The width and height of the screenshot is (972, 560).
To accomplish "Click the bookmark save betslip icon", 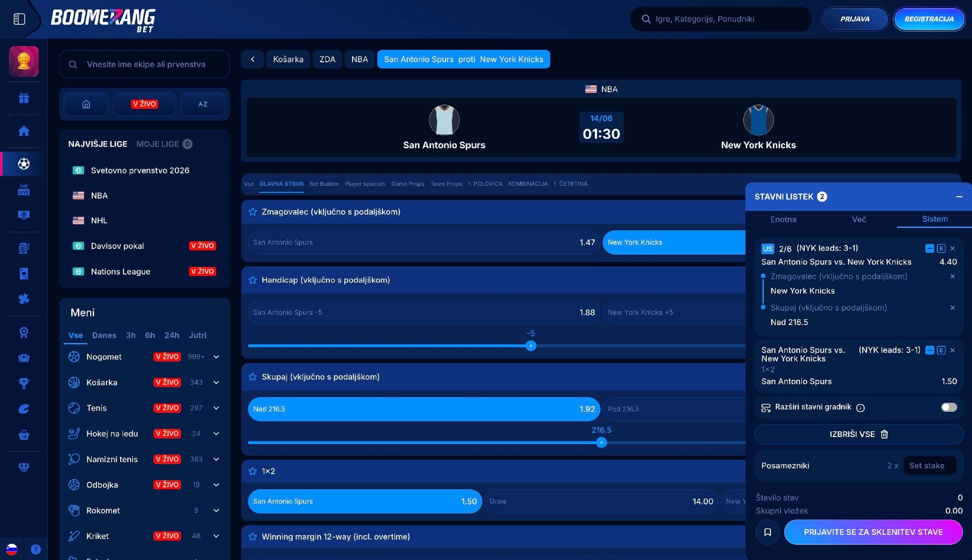I will coord(767,532).
